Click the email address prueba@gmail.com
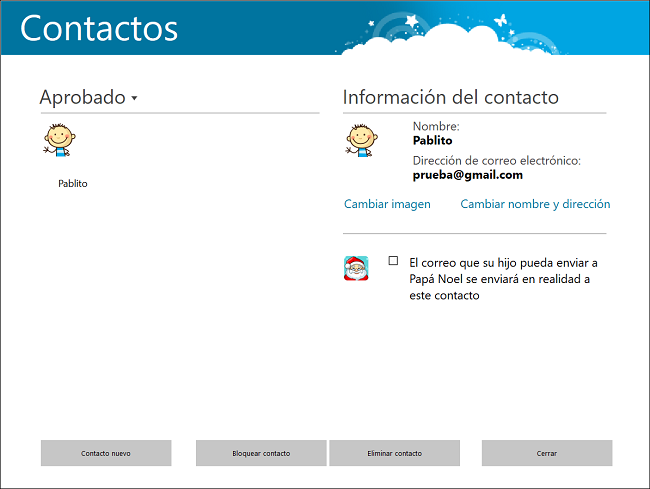The height and width of the screenshot is (489, 650). [x=467, y=175]
